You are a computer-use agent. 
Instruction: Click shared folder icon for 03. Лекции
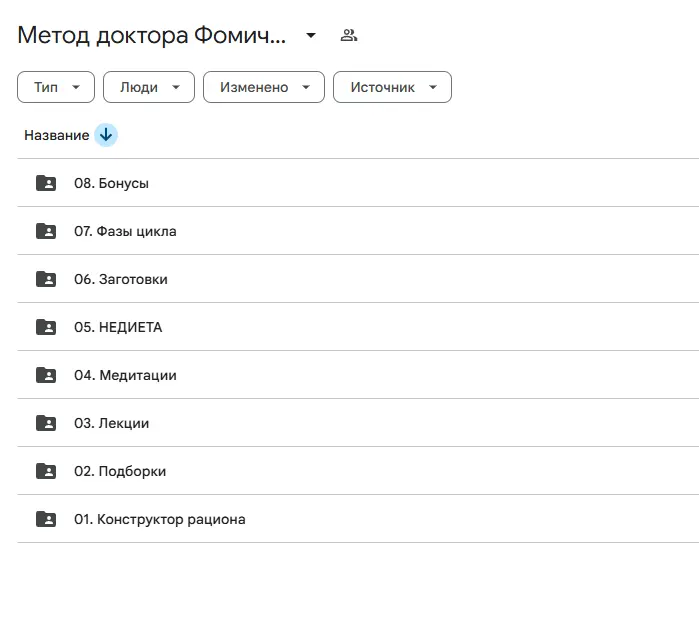tap(46, 423)
